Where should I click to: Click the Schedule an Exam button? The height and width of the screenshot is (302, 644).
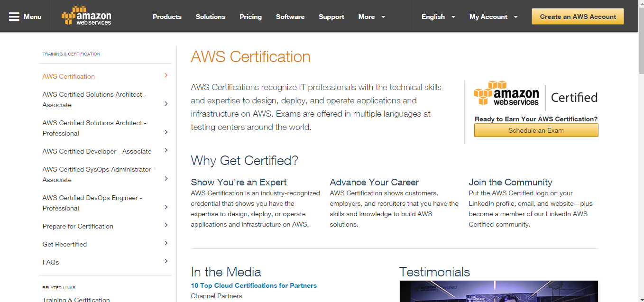536,130
